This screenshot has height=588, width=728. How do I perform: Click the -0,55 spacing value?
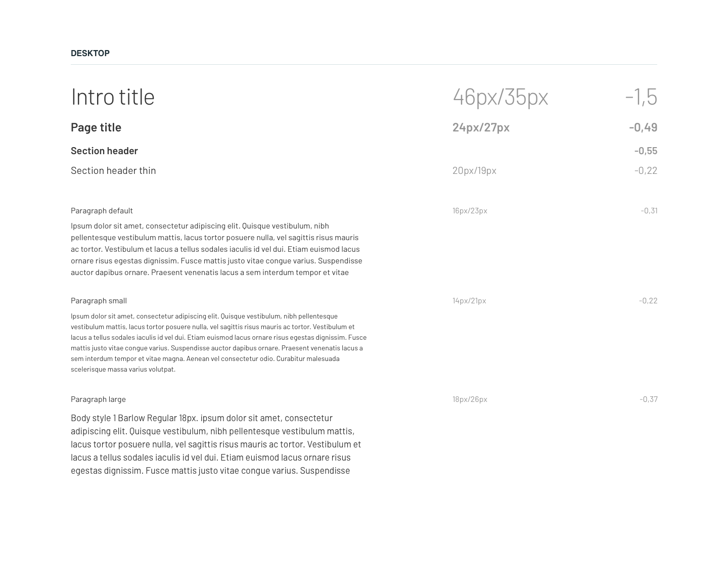coord(646,151)
